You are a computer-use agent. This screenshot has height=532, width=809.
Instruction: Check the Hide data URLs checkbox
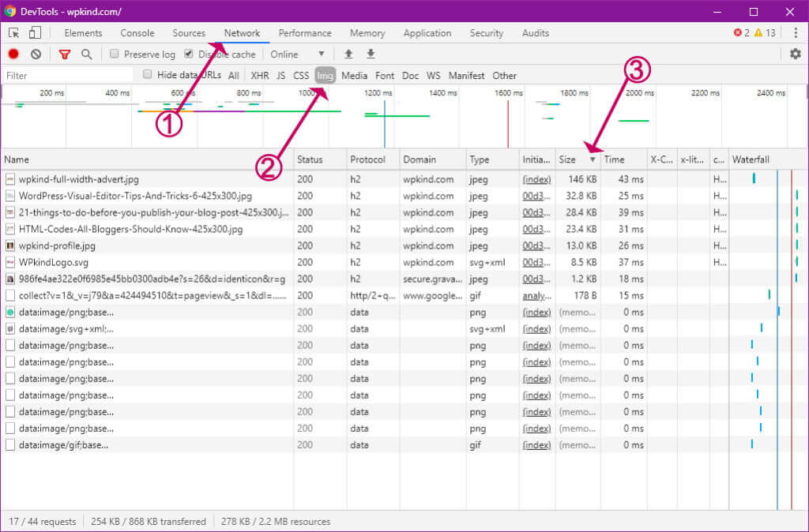point(148,75)
